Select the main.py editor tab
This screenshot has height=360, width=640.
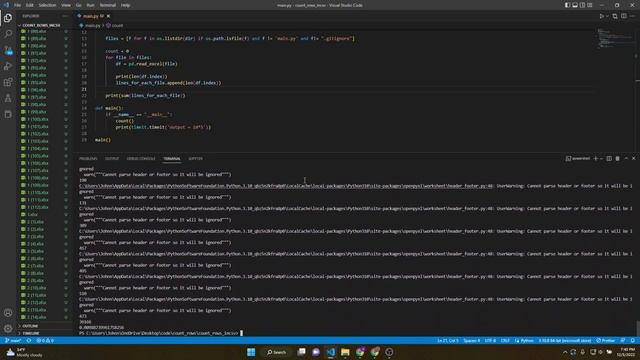coord(93,16)
